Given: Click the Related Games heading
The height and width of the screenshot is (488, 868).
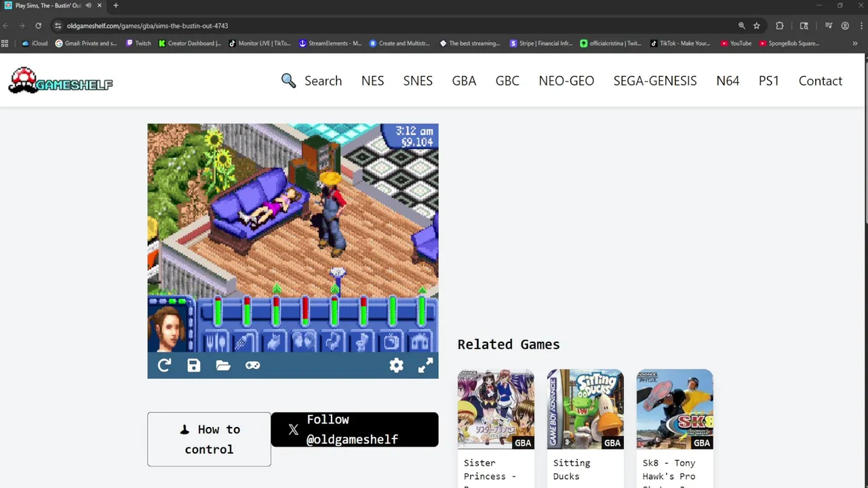Looking at the screenshot, I should pyautogui.click(x=509, y=344).
